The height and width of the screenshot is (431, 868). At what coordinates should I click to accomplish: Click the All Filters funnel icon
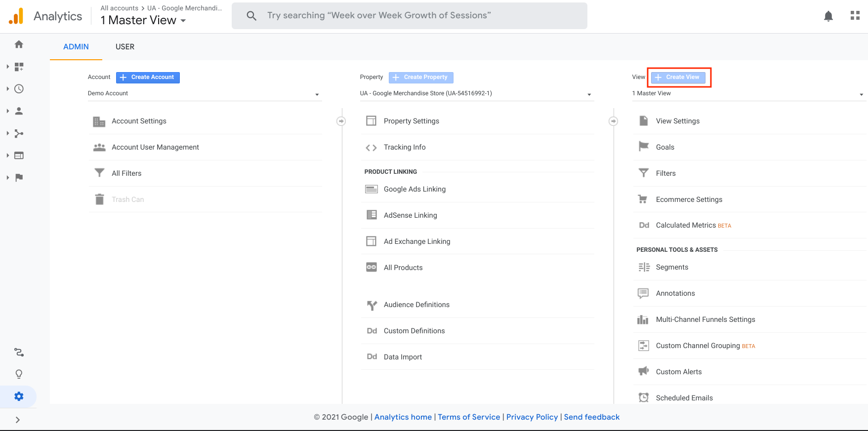[x=99, y=173]
